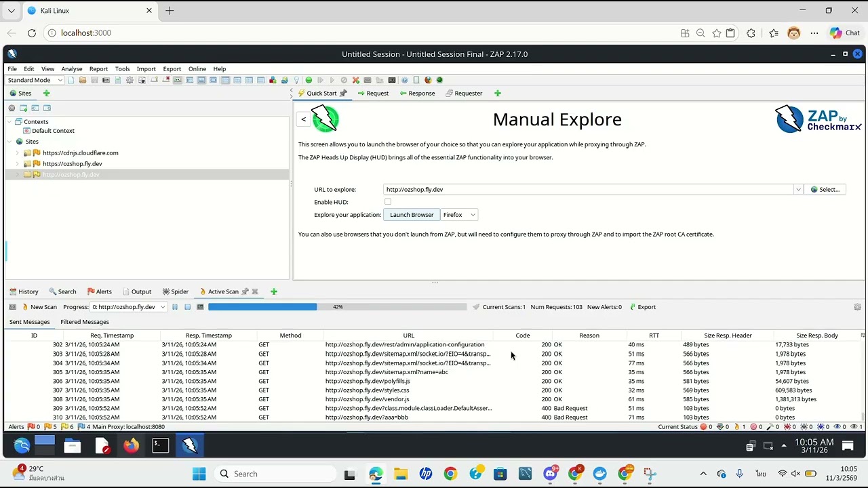The height and width of the screenshot is (488, 868).
Task: Open the HP app in Windows taskbar
Action: tap(426, 474)
